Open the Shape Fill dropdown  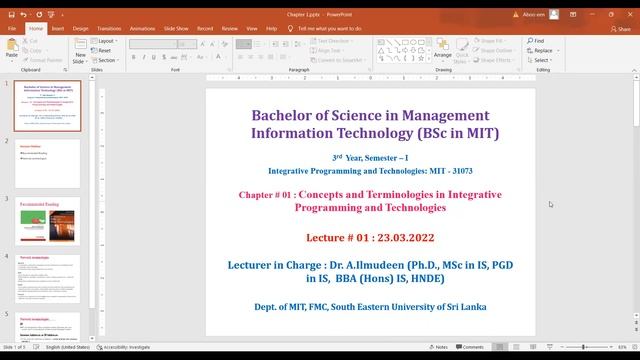click(489, 41)
